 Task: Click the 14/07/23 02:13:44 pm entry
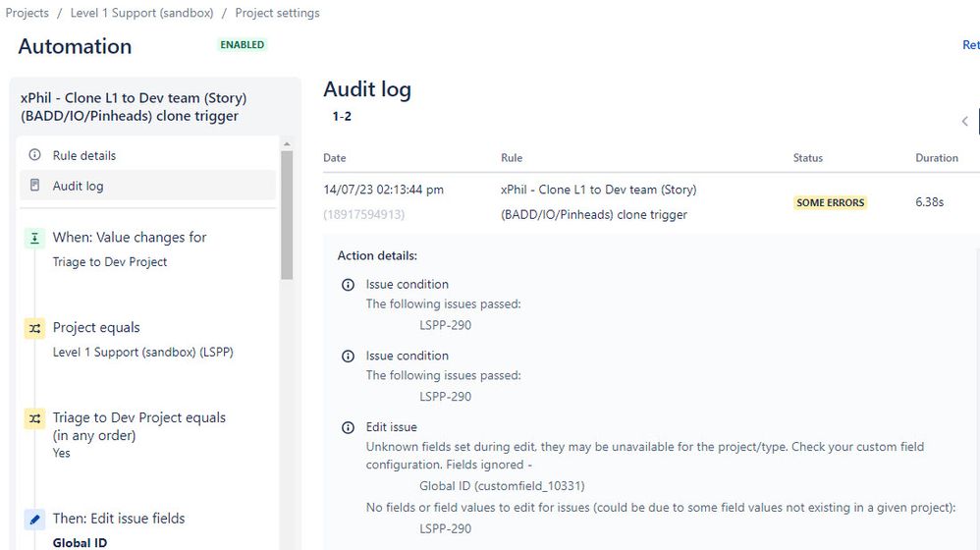[x=383, y=190]
